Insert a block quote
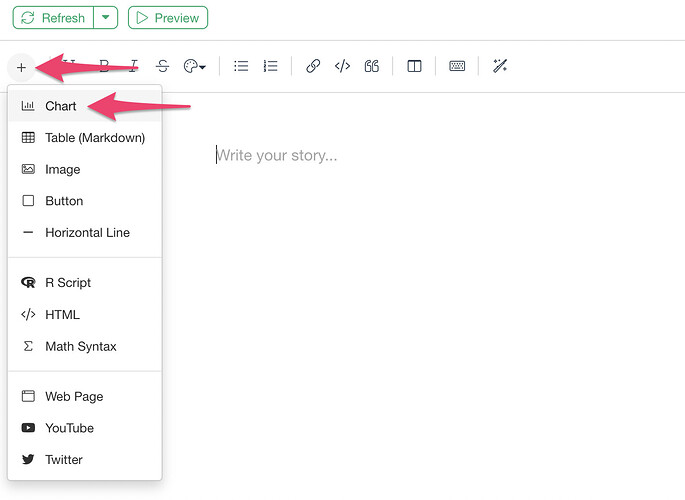The height and width of the screenshot is (500, 685). click(x=371, y=66)
